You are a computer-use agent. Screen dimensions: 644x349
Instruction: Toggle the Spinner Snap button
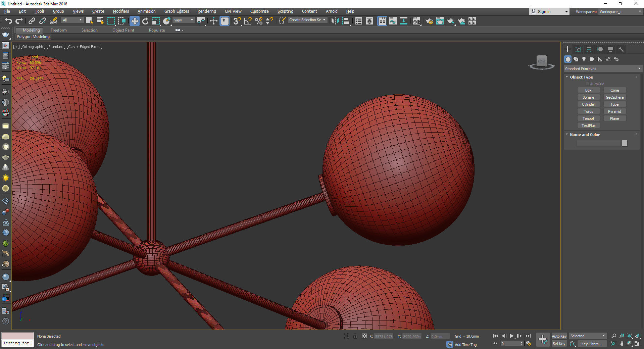click(x=269, y=21)
